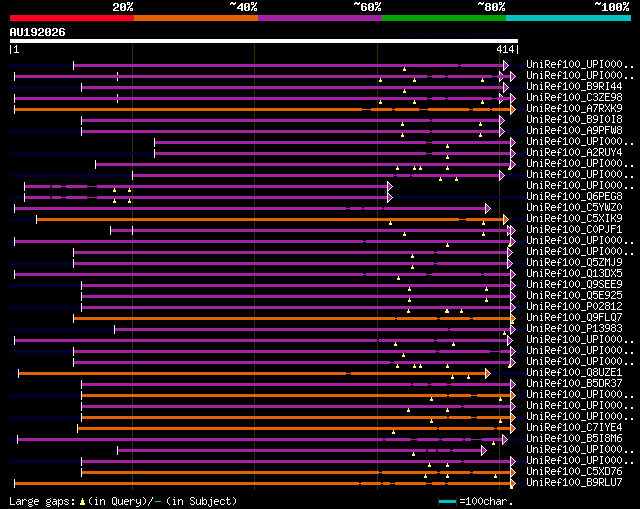The image size is (640, 509).
Task: Click hit label UniRef100_Q5ZMJ9
Action: [x=574, y=262]
